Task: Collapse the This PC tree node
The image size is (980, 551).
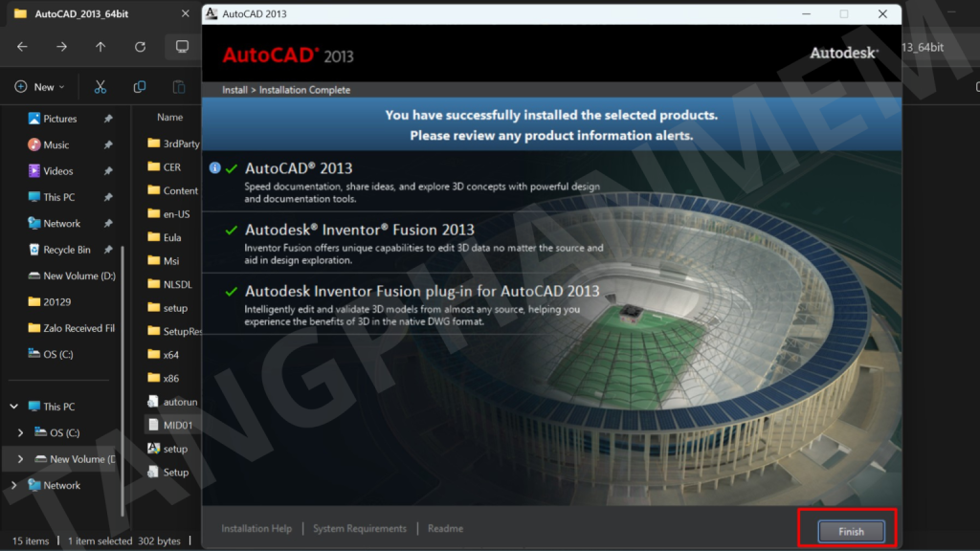Action: point(13,406)
